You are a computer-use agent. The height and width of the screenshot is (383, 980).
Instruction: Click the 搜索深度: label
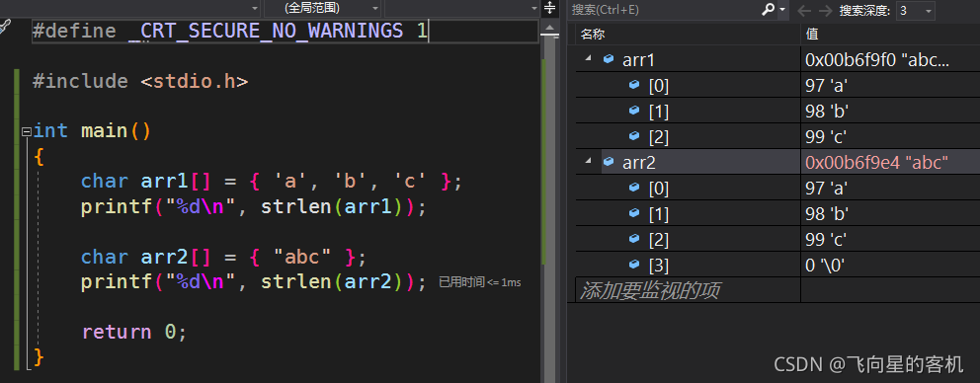[x=865, y=10]
